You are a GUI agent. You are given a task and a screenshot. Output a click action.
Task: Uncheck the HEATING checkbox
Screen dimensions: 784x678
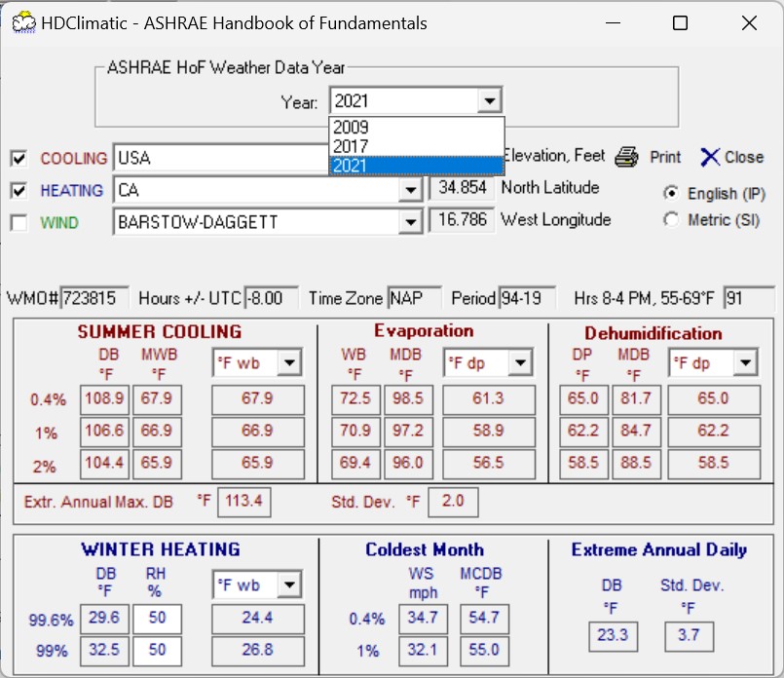click(x=19, y=191)
